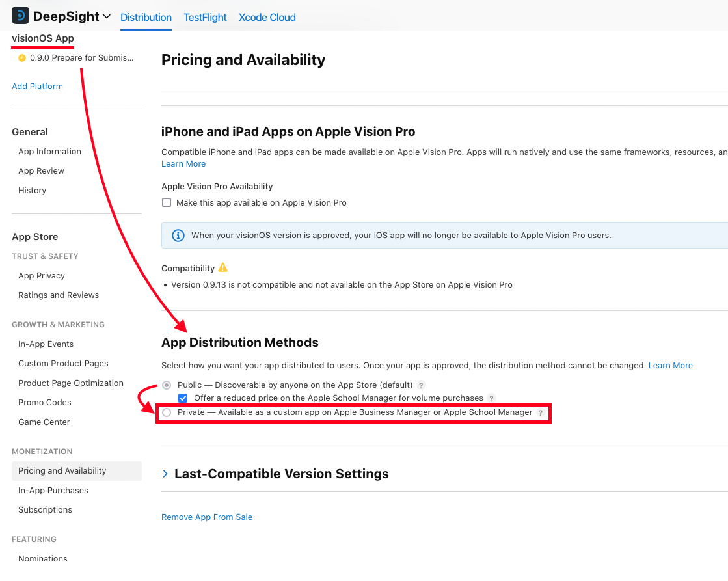728x581 pixels.
Task: Click Learn More under iPhone and iPad Apps
Action: (x=183, y=163)
